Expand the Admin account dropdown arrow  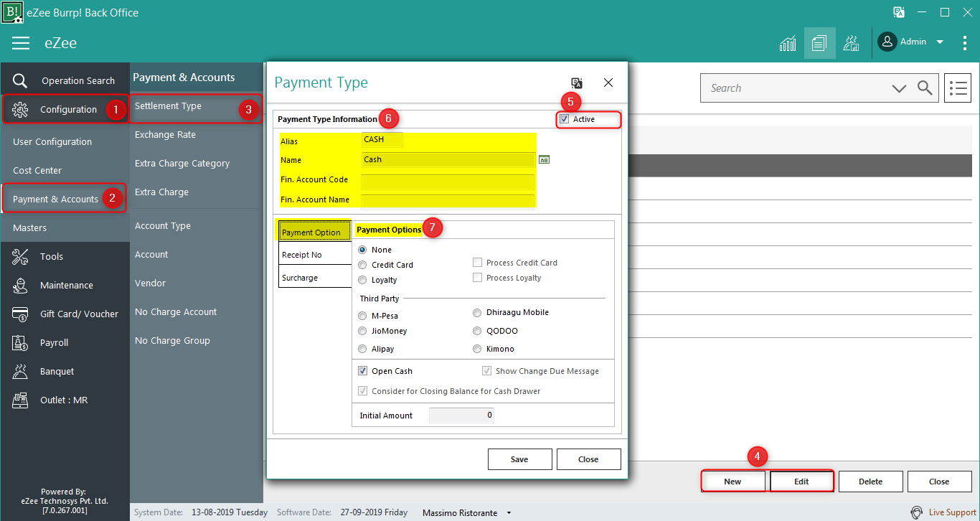coord(940,42)
